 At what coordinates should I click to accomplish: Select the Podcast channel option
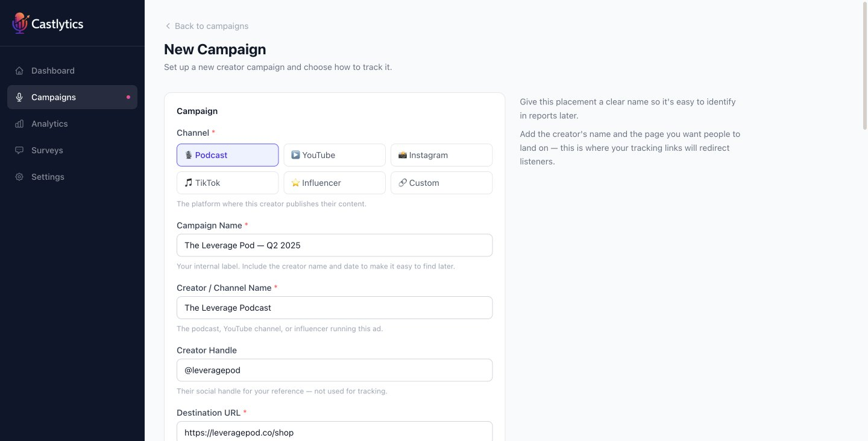[x=227, y=155]
